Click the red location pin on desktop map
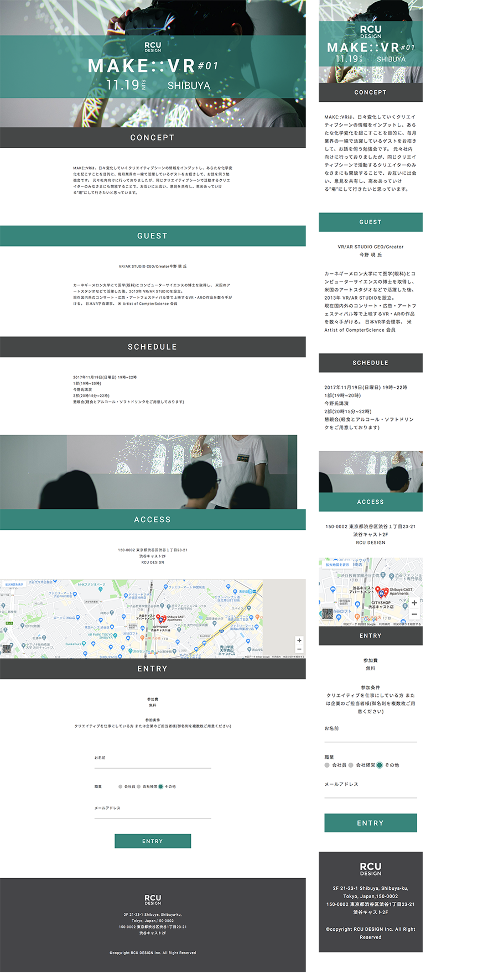Viewport: 483px width, 980px height. pyautogui.click(x=158, y=617)
